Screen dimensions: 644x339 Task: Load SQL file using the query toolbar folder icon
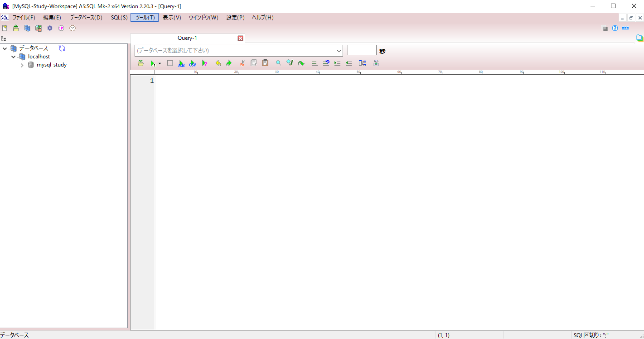[140, 63]
